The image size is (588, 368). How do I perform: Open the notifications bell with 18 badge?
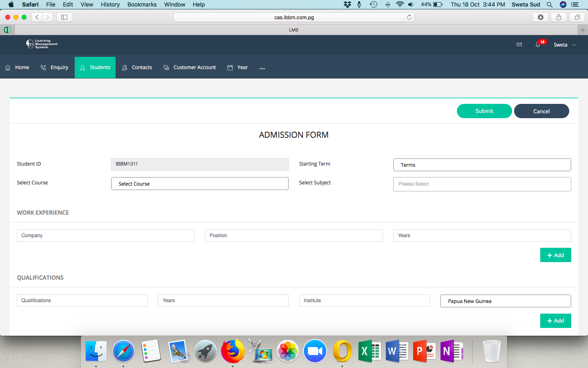[x=538, y=45]
